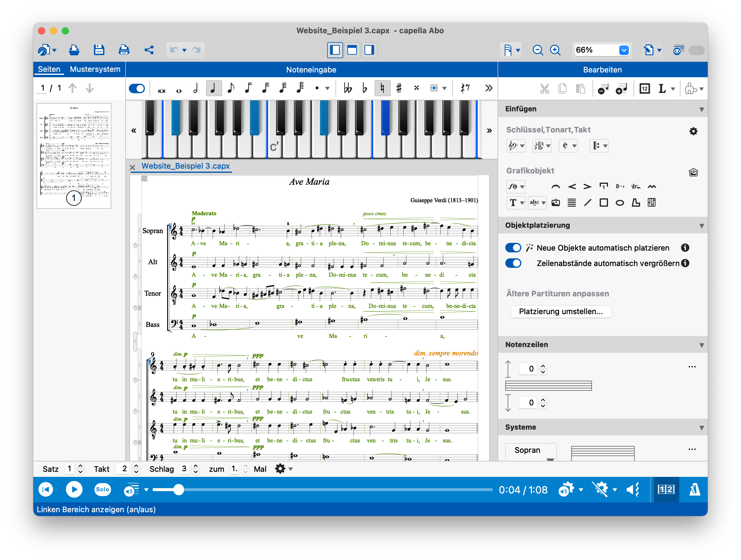The image size is (741, 560).
Task: Click the share icon
Action: pyautogui.click(x=149, y=50)
